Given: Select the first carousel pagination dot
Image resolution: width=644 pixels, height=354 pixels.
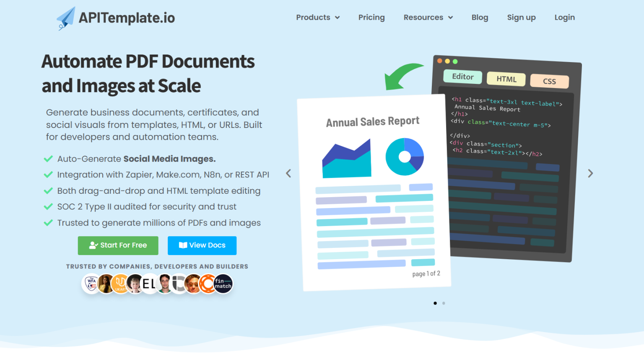Looking at the screenshot, I should 435,303.
